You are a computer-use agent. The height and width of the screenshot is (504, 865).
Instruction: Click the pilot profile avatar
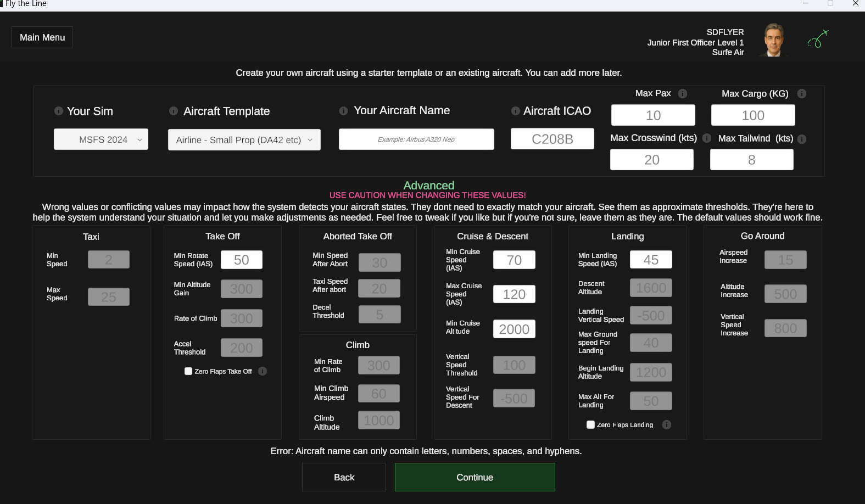click(x=774, y=40)
